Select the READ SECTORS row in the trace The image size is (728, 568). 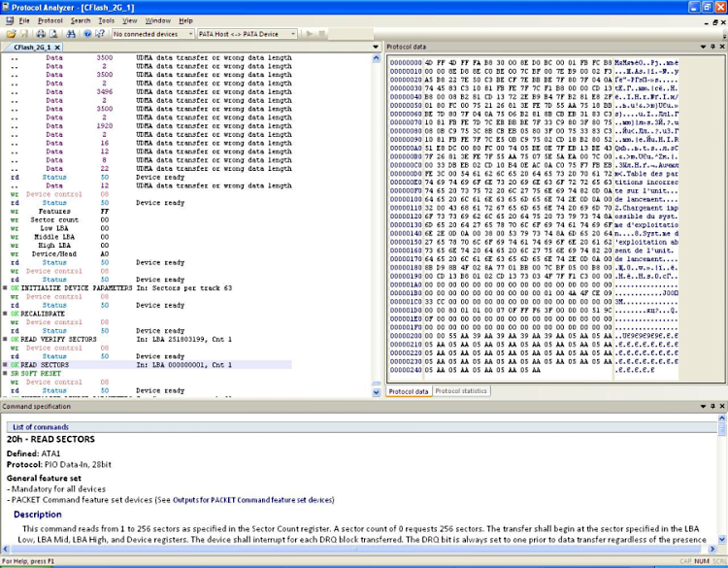[x=57, y=365]
